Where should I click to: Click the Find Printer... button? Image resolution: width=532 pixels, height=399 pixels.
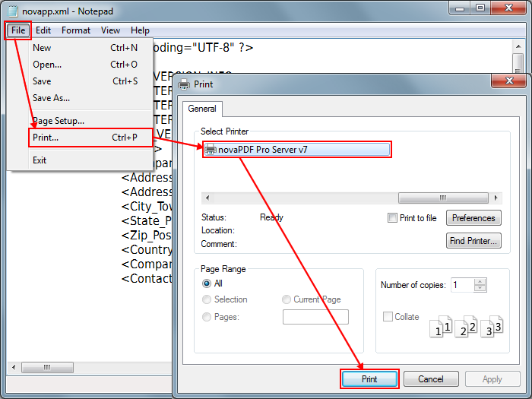tap(473, 241)
